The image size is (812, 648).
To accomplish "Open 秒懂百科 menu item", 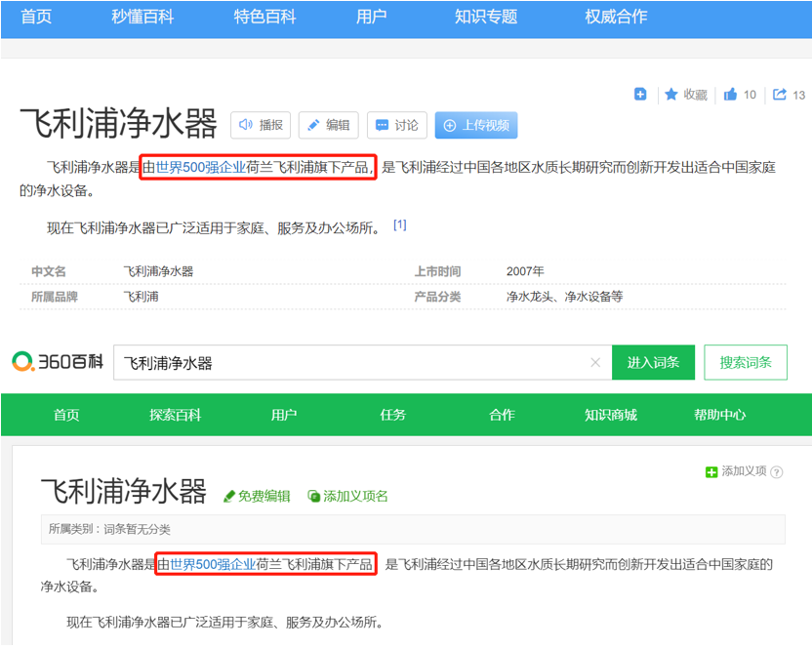I will [x=142, y=17].
